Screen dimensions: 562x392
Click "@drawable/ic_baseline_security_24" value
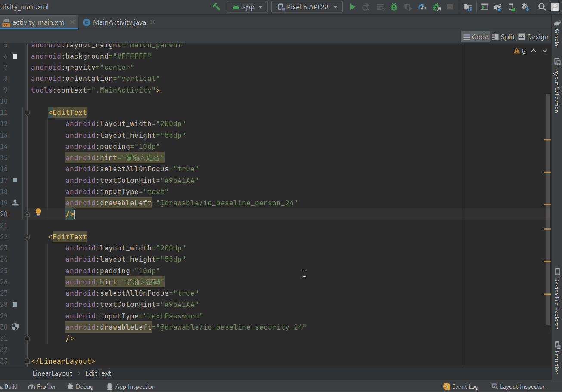point(231,327)
